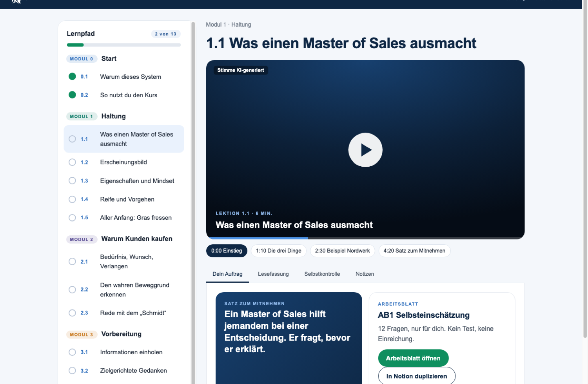Toggle completion circle for lesson 1.3

(x=72, y=180)
